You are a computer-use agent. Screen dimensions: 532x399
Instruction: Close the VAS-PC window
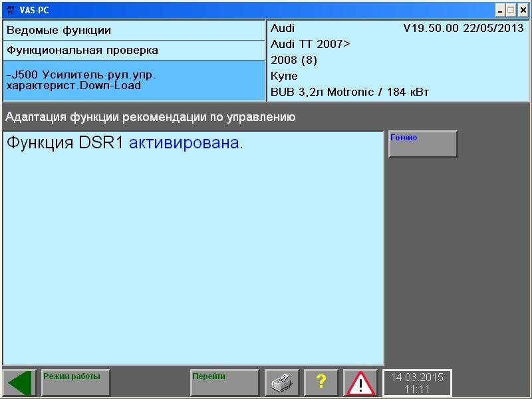tap(523, 10)
